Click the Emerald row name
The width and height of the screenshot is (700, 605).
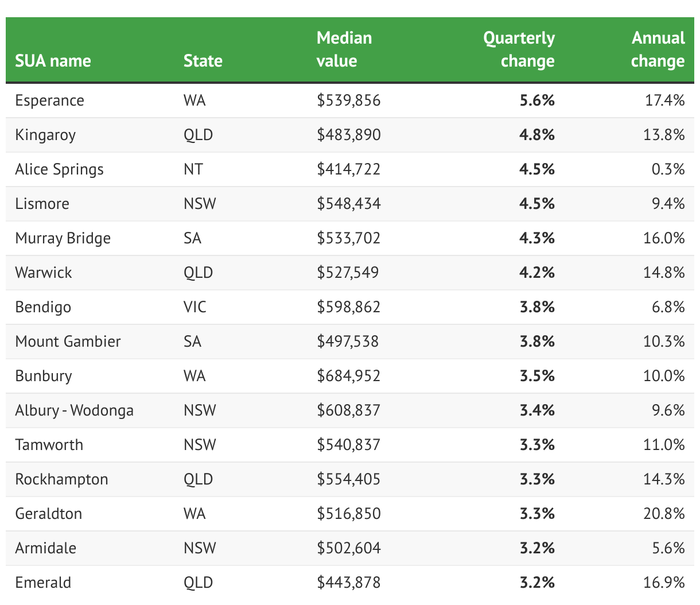(43, 583)
